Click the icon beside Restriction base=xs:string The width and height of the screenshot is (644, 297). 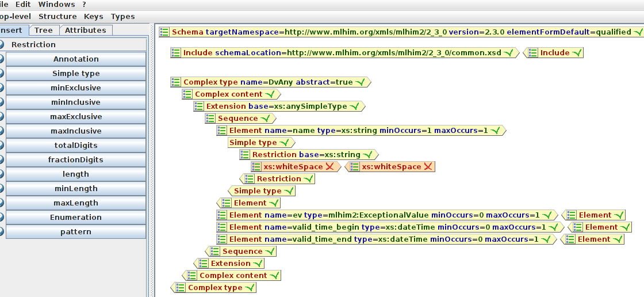tap(245, 155)
